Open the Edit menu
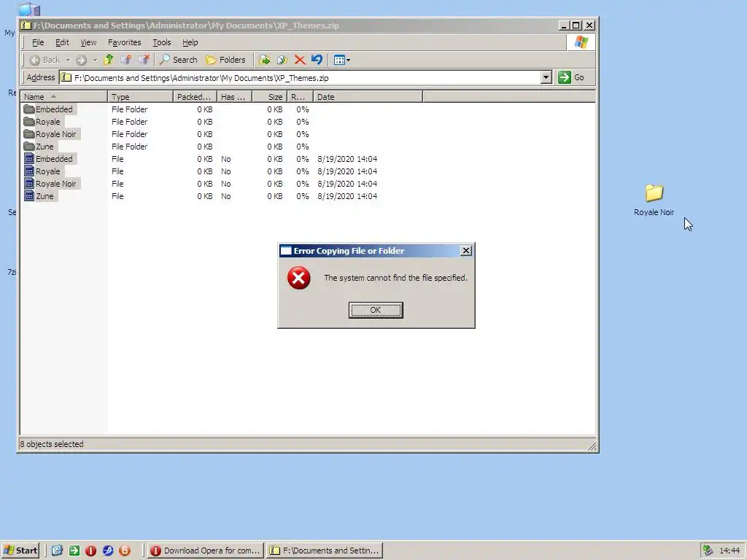Screen dimensions: 747x560 [x=62, y=42]
